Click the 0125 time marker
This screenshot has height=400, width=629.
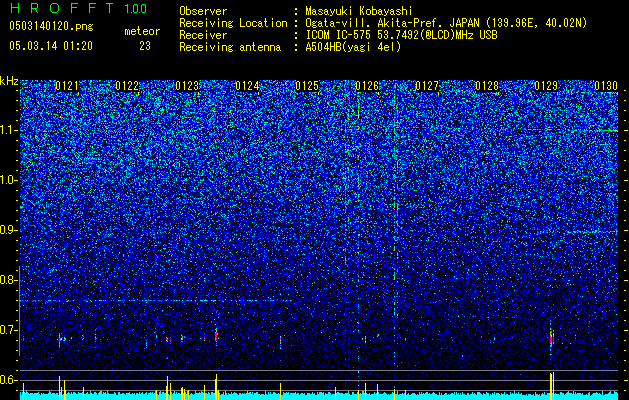307,86
